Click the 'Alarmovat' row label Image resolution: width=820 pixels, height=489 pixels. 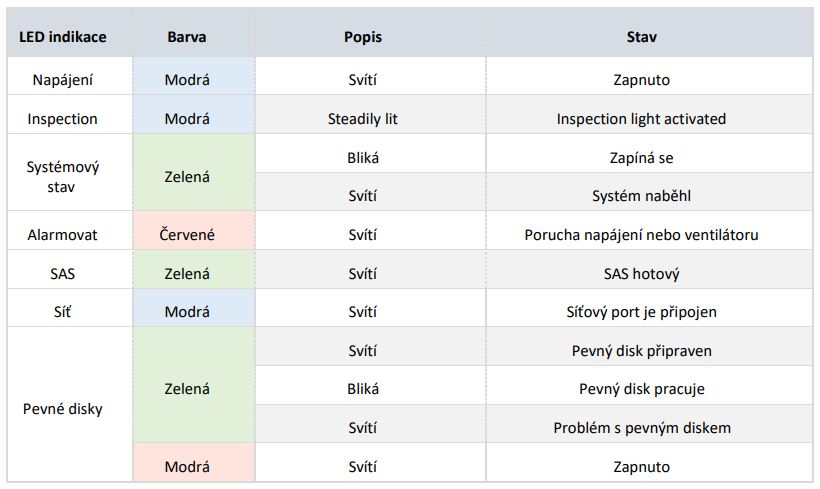63,235
